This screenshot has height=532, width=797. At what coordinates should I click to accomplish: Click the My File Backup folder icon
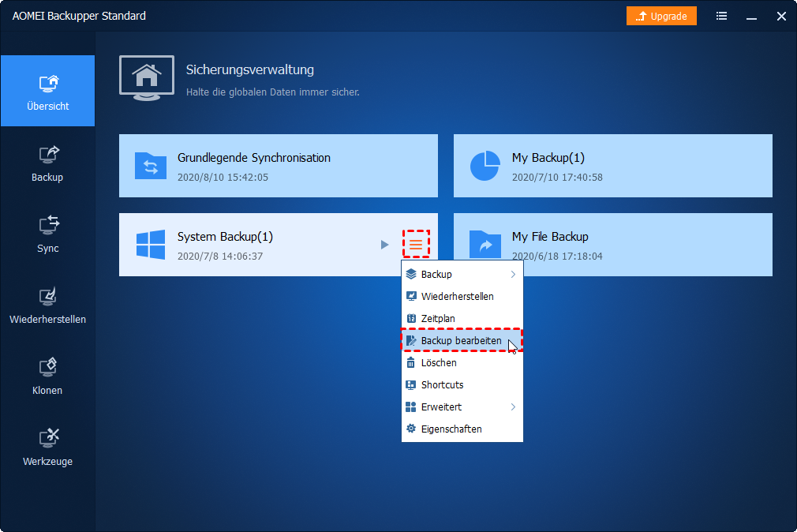click(x=485, y=245)
